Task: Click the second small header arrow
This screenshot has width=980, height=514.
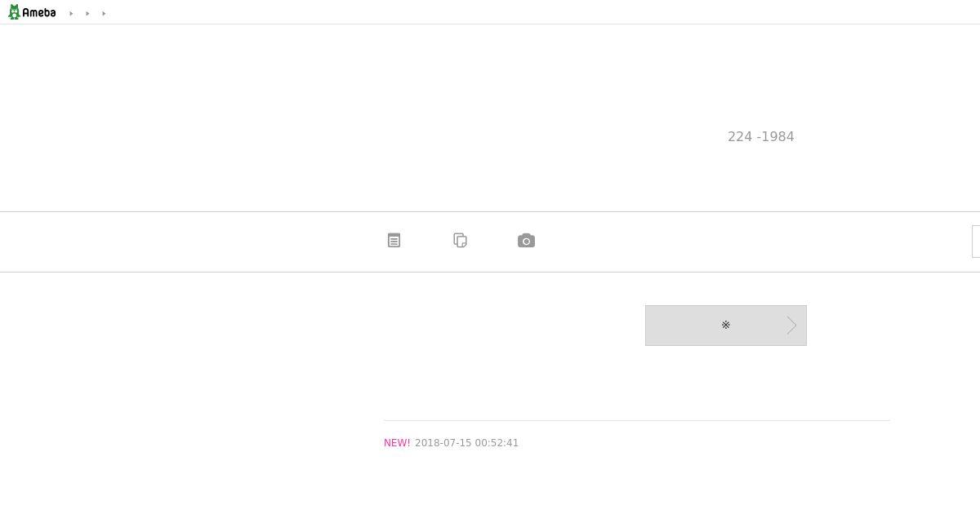Action: pos(87,14)
